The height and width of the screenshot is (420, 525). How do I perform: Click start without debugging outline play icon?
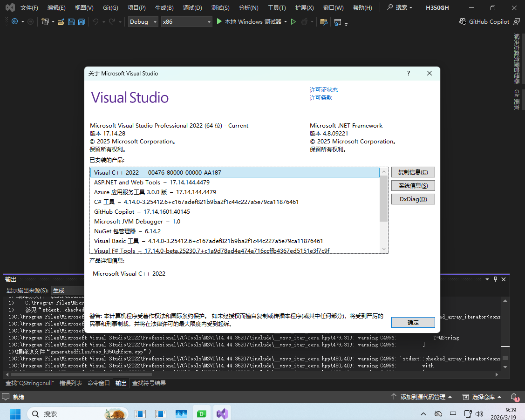293,22
